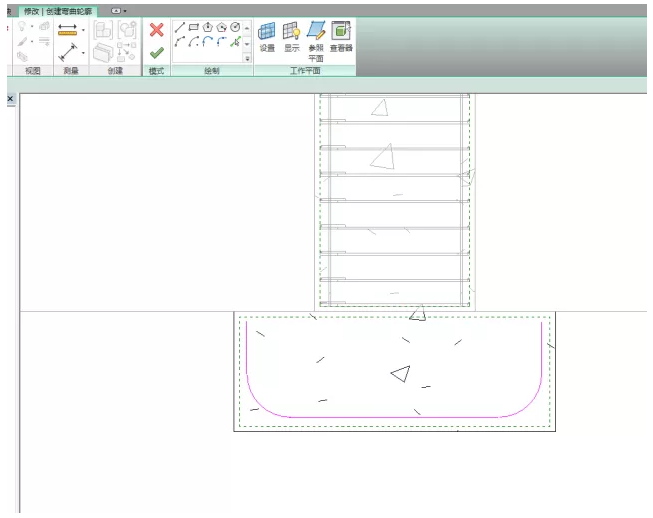653x518 pixels.
Task: Select the Line draw tool
Action: coord(180,27)
